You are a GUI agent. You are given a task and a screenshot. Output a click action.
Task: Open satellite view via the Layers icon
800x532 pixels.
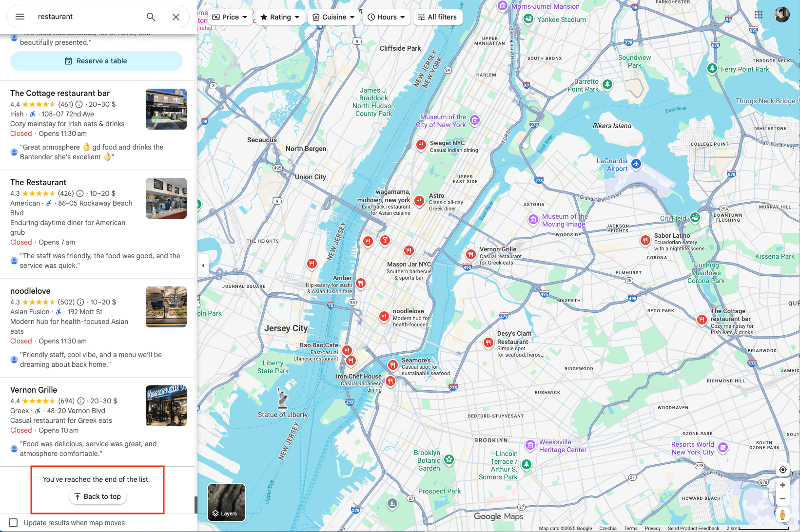(x=226, y=502)
